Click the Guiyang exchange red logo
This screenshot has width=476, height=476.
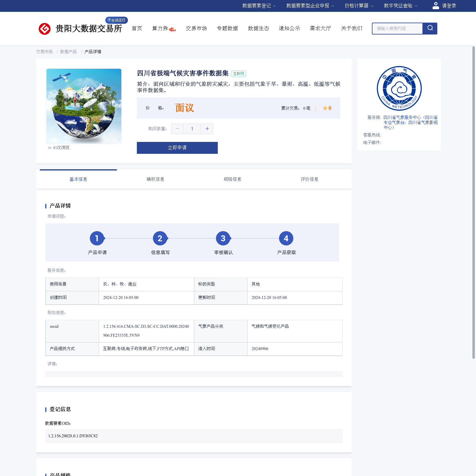pyautogui.click(x=45, y=29)
